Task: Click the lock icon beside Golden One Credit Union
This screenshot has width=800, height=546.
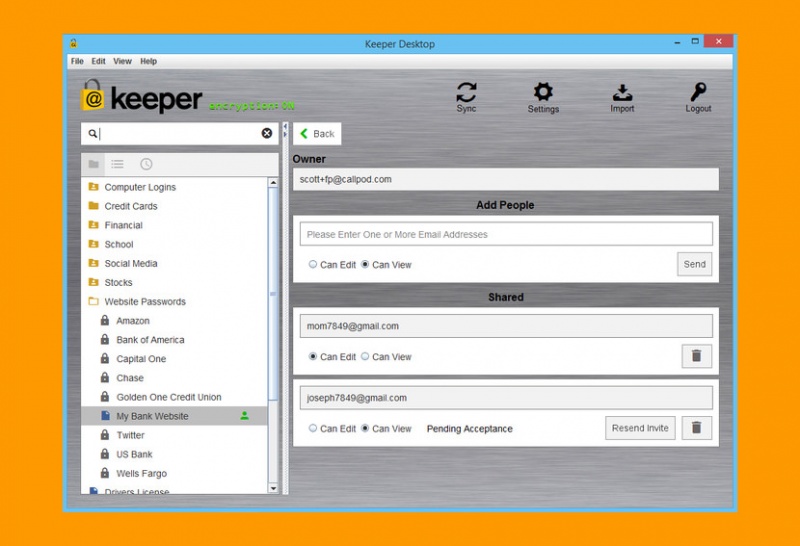Action: (105, 396)
